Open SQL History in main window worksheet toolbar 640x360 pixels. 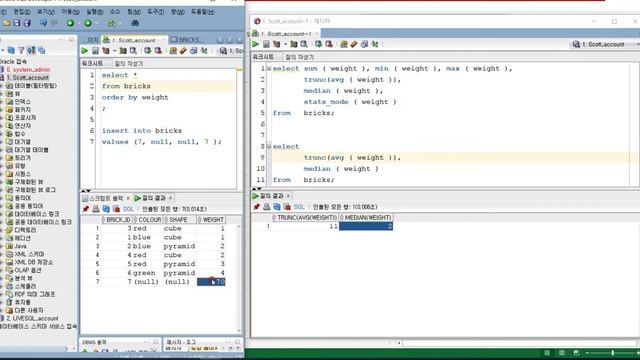193,51
